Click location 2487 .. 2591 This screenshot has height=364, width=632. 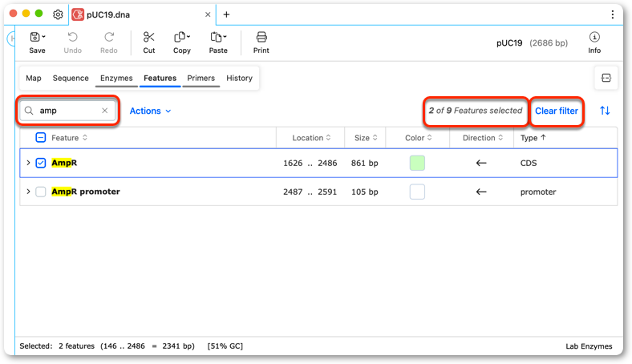tap(310, 192)
